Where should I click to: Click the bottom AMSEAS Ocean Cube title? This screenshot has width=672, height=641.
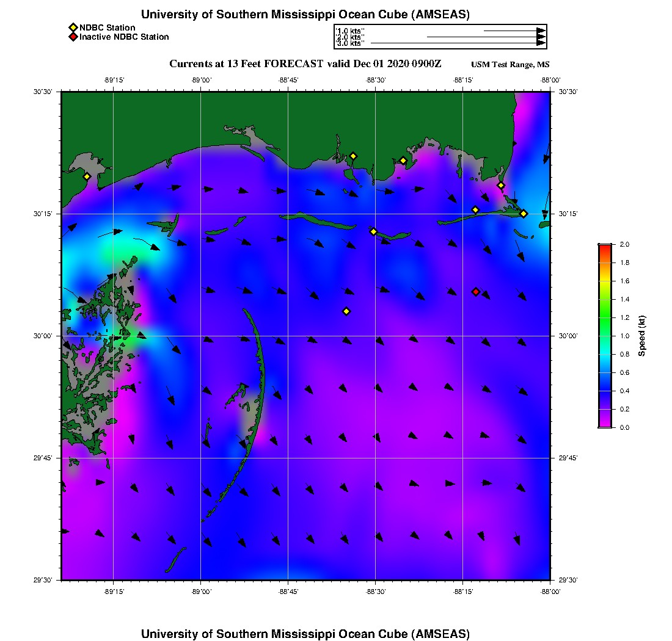pos(305,633)
